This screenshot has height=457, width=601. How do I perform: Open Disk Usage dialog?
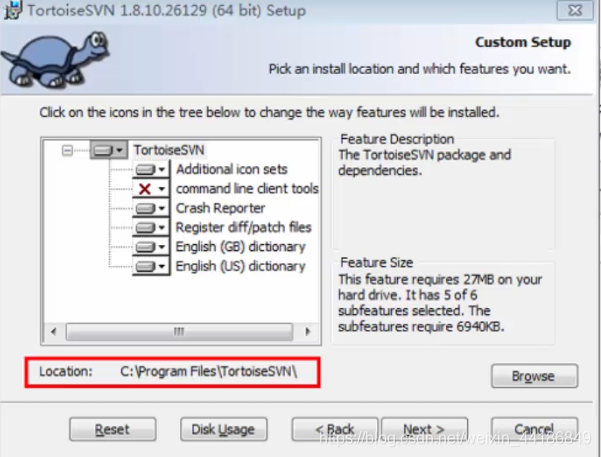(x=223, y=429)
